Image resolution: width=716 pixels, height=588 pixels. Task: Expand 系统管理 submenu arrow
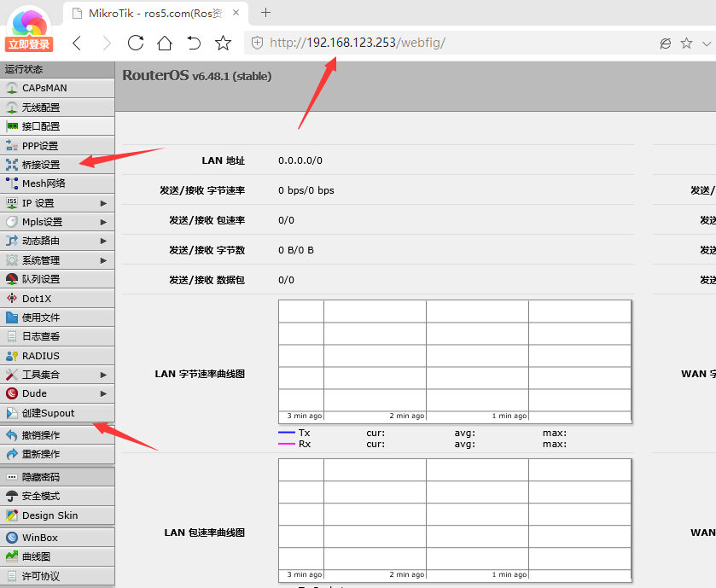coord(103,260)
